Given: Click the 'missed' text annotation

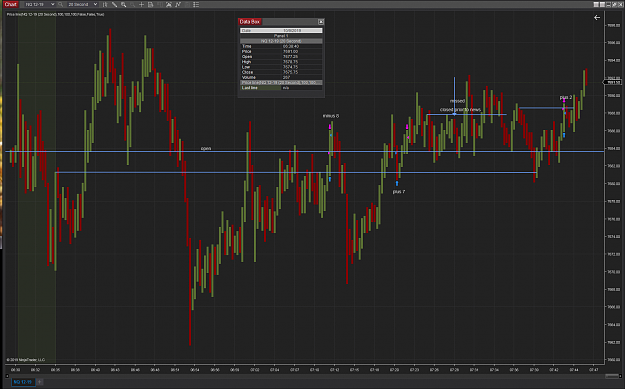Looking at the screenshot, I should click(x=457, y=101).
